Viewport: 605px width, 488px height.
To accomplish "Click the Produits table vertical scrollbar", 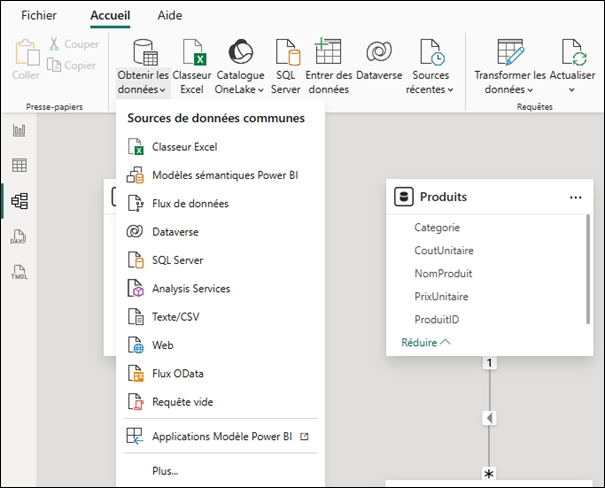I will (588, 269).
